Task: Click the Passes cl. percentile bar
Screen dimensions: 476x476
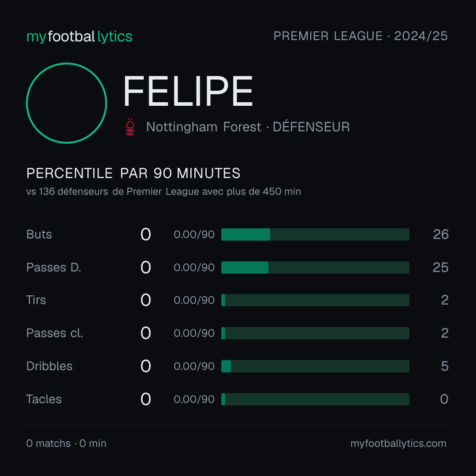Action: coord(315,333)
